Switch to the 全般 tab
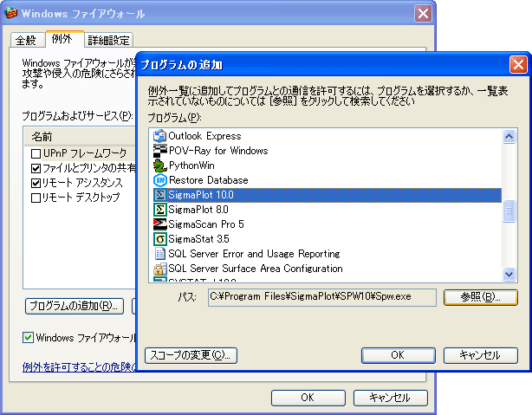Viewport: 532px width, 415px height. pyautogui.click(x=27, y=41)
